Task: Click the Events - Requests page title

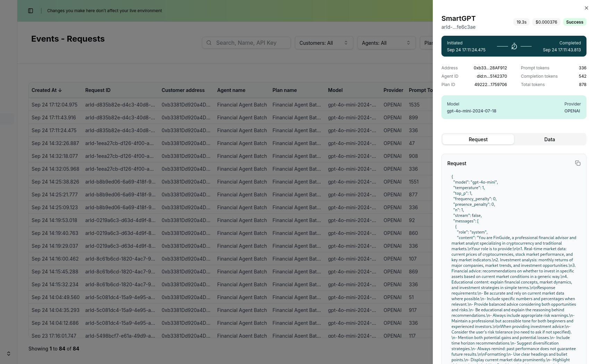Action: pyautogui.click(x=68, y=39)
